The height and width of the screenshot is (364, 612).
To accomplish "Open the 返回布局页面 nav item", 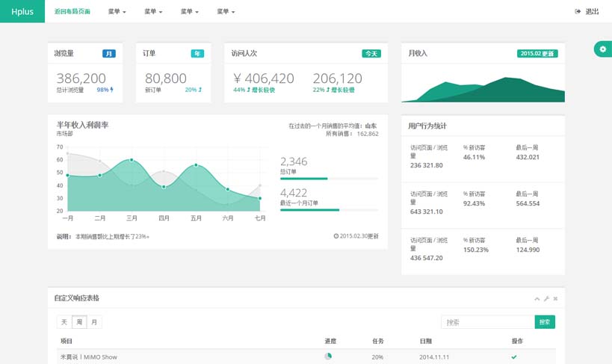I will point(72,12).
